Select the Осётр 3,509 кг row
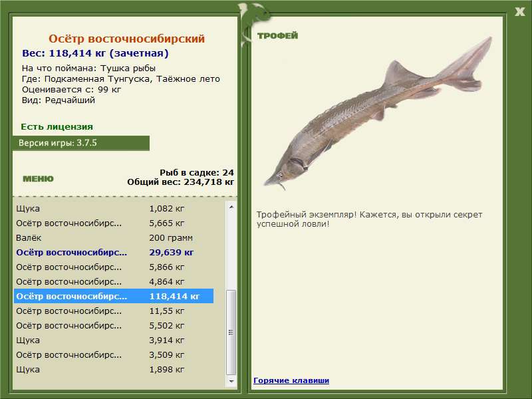 tap(114, 354)
